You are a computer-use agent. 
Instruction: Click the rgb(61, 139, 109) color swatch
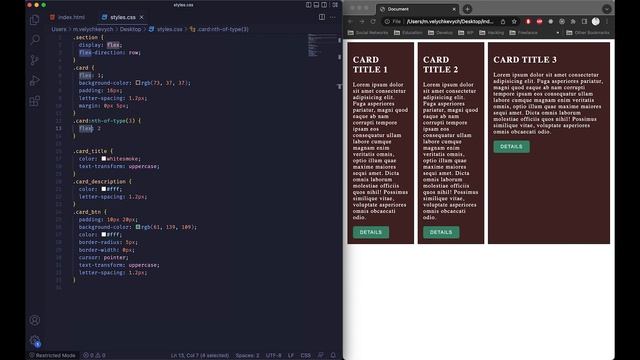[138, 227]
